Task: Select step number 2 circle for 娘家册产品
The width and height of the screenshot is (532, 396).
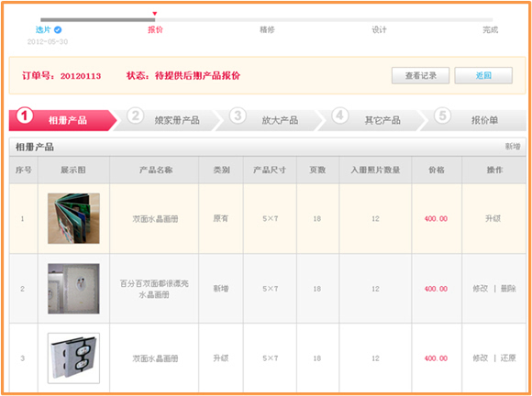Action: [x=136, y=115]
